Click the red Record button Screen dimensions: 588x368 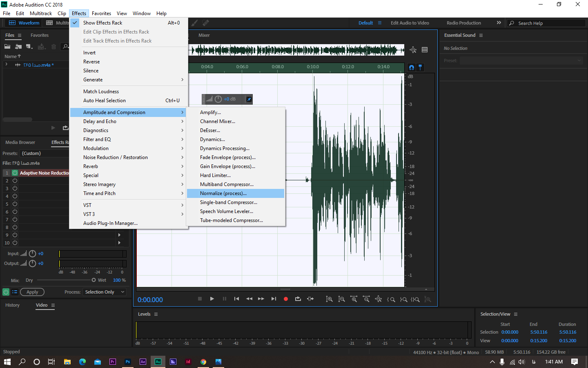[x=286, y=299]
